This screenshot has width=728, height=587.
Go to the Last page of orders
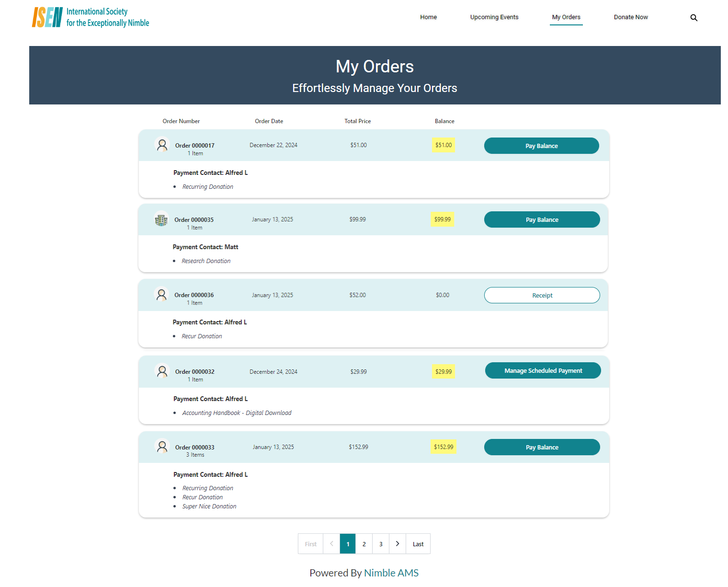[418, 544]
